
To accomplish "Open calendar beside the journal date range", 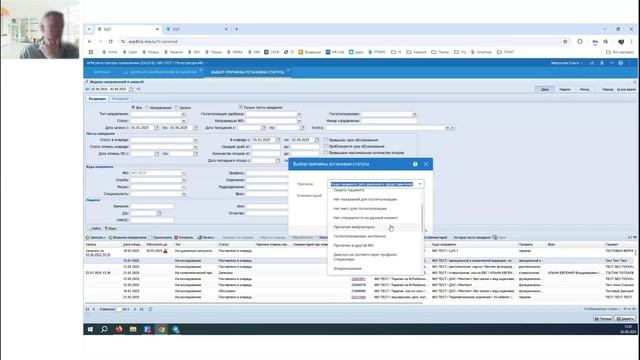I will tap(131, 89).
